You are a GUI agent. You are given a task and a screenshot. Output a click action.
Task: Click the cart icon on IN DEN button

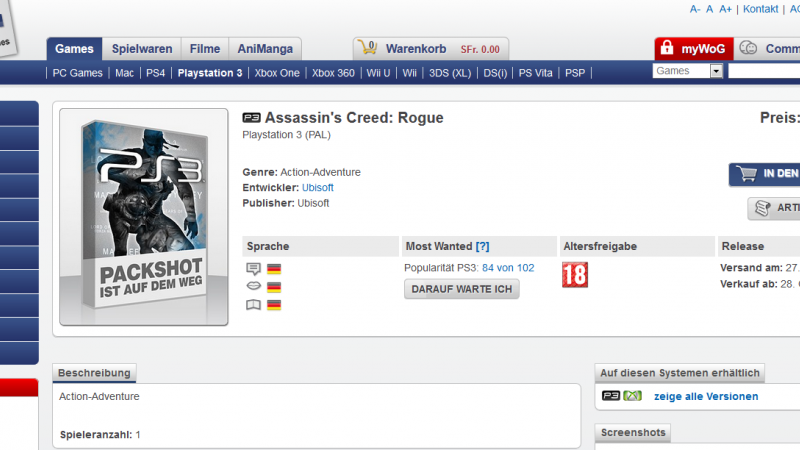pyautogui.click(x=747, y=174)
